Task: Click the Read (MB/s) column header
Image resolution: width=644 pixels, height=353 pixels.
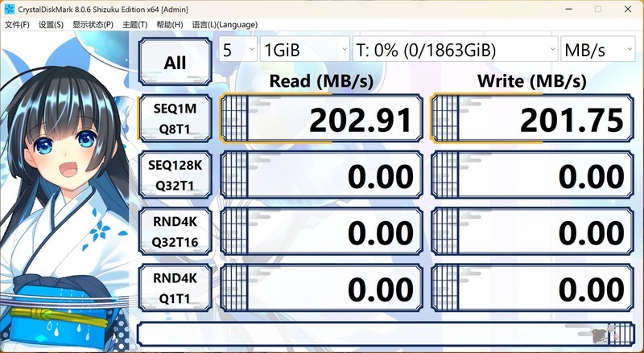Action: click(x=321, y=81)
